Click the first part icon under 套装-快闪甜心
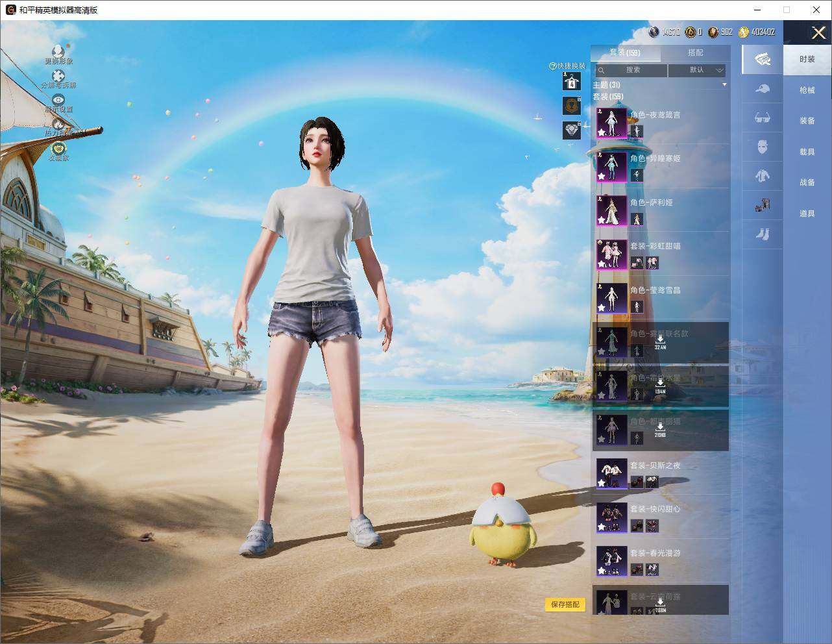 point(637,526)
